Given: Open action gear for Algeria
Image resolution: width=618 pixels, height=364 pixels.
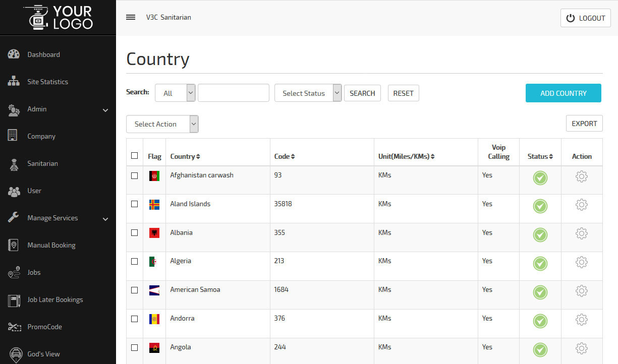Looking at the screenshot, I should [582, 262].
